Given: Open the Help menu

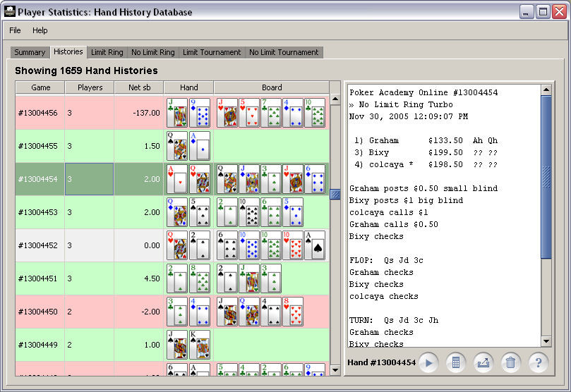Looking at the screenshot, I should (40, 30).
